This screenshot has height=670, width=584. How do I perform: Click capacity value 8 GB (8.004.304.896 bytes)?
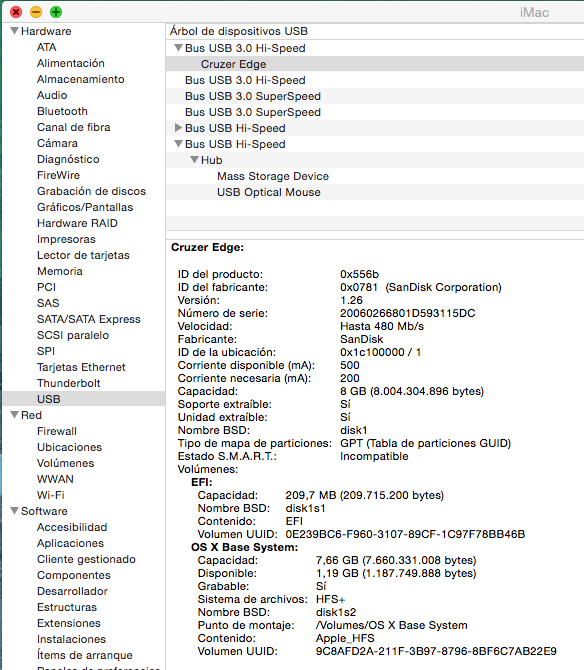[412, 391]
